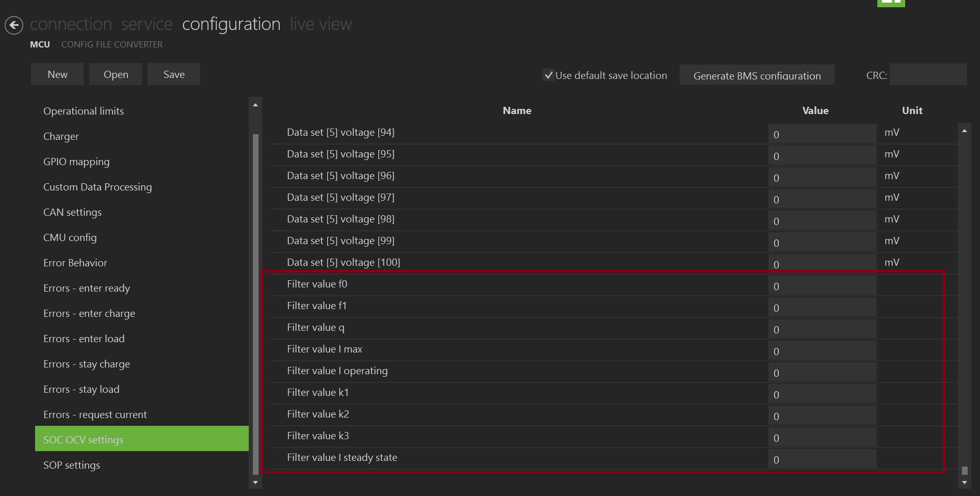Switch to the service tab
This screenshot has width=980, height=496.
click(x=147, y=24)
